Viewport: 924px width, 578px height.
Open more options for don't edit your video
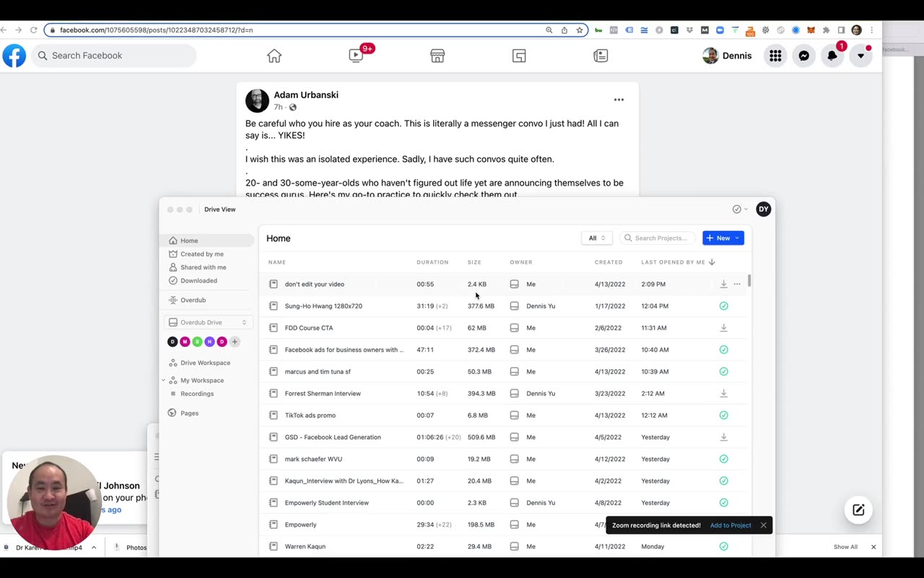click(737, 284)
